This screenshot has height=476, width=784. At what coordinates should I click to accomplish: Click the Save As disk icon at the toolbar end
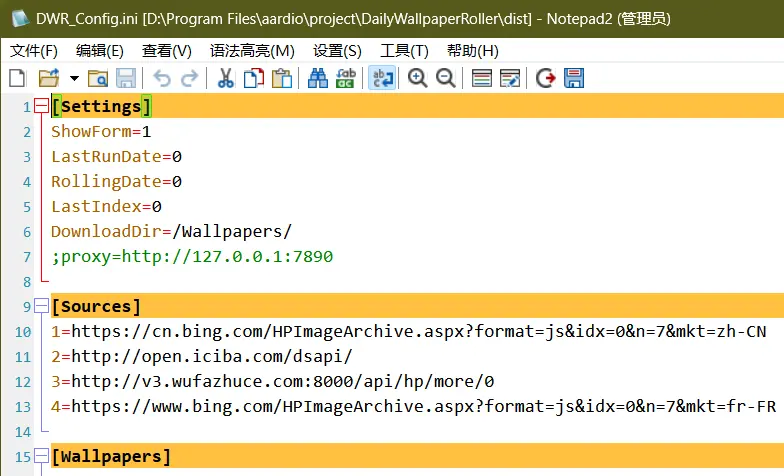coord(574,78)
